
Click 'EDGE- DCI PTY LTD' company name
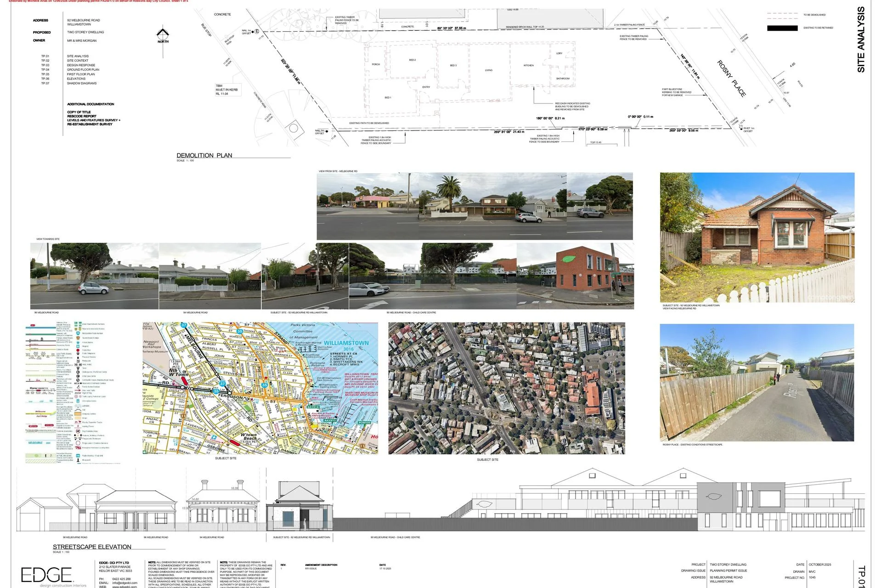[114, 563]
